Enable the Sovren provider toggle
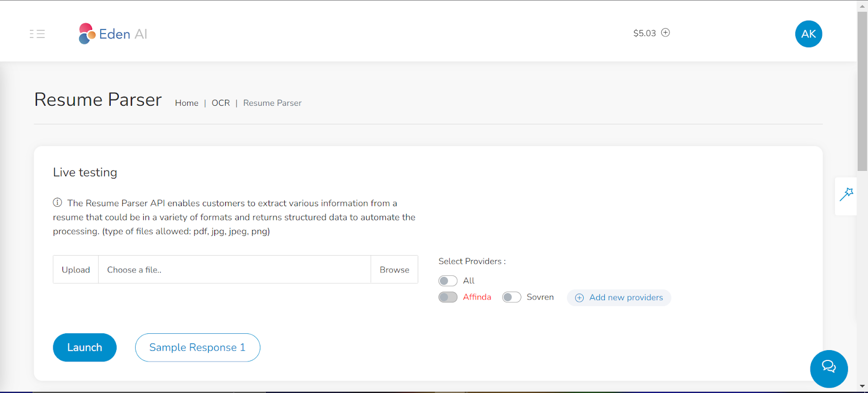The height and width of the screenshot is (393, 868). pos(512,297)
